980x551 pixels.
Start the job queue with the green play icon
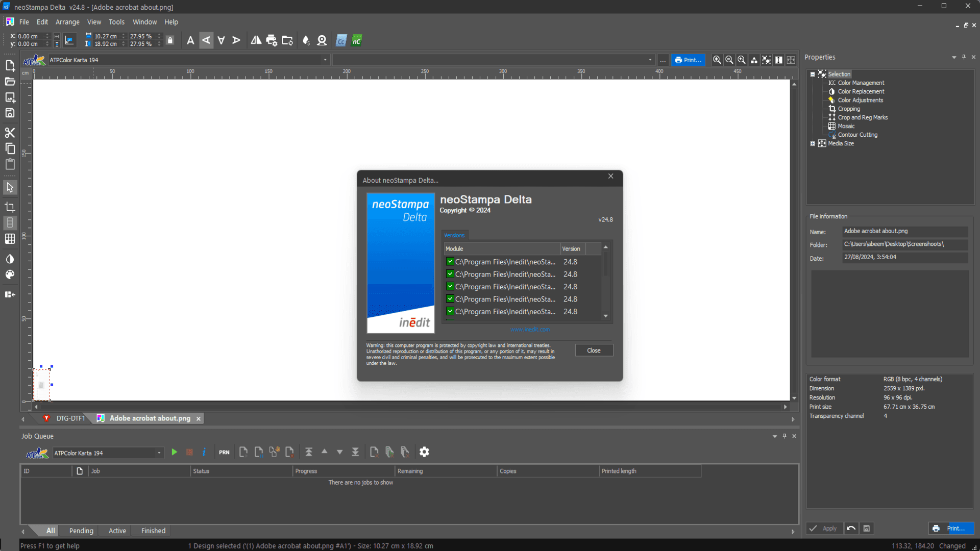175,452
